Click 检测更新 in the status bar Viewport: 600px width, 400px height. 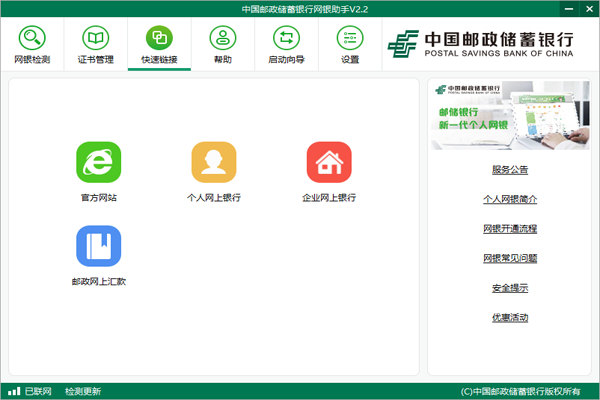tap(83, 391)
